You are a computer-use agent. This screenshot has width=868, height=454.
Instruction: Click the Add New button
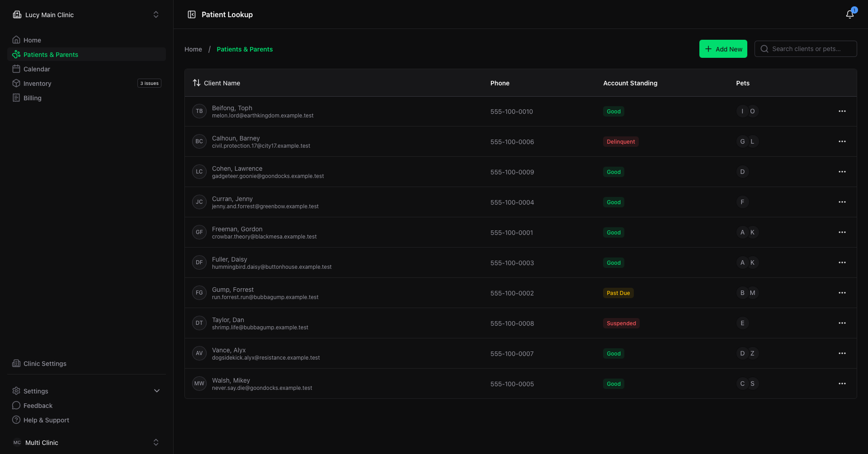click(723, 49)
